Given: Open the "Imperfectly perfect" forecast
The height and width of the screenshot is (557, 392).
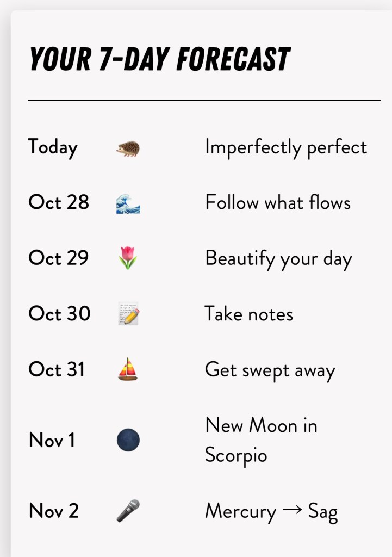Looking at the screenshot, I should [x=286, y=147].
